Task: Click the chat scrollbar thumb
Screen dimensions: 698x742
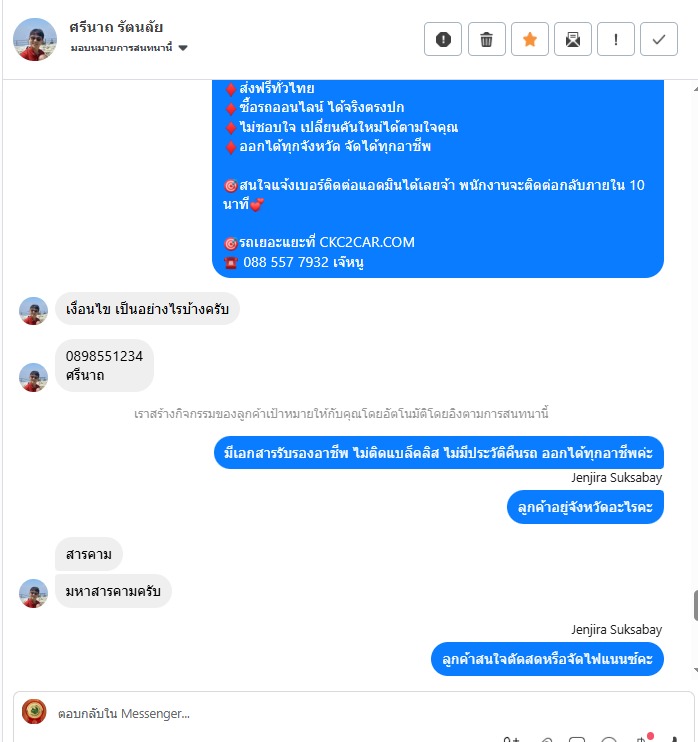Action: click(x=696, y=605)
